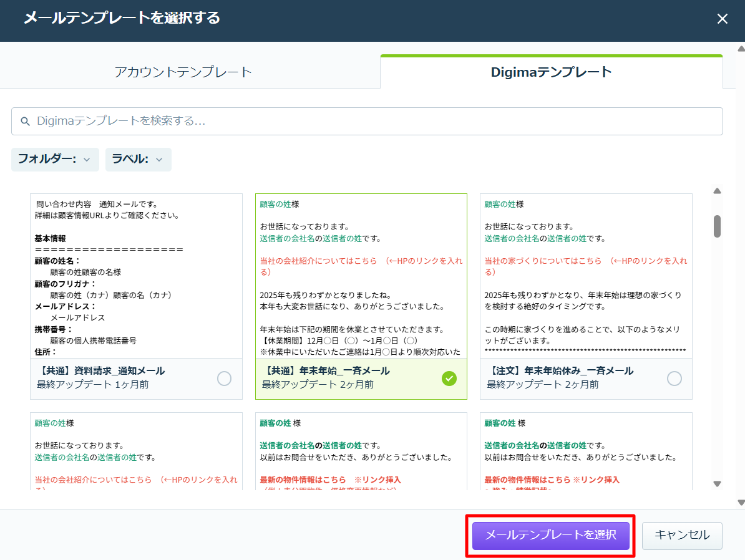Image resolution: width=745 pixels, height=560 pixels.
Task: Click template list scrollbar up arrow
Action: click(x=717, y=191)
